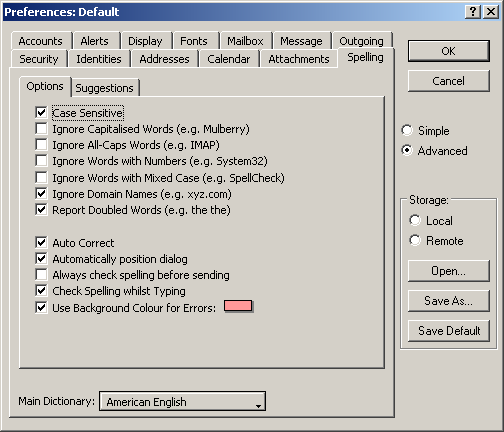This screenshot has height=432, width=504.
Task: Enable Always check spelling before sending
Action: (x=41, y=274)
